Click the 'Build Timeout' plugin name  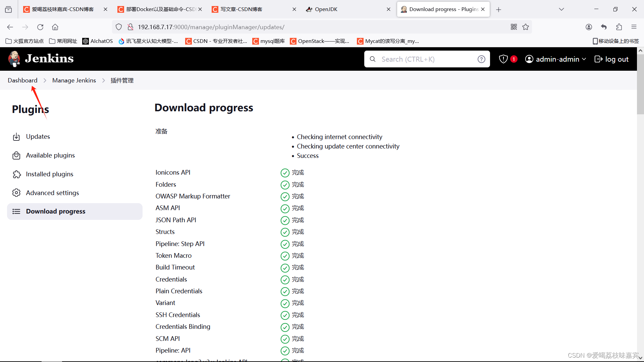[x=175, y=267]
